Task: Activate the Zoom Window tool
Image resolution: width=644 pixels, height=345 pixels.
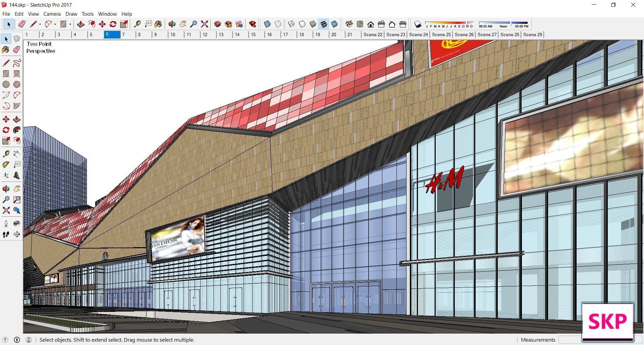Action: (17, 200)
